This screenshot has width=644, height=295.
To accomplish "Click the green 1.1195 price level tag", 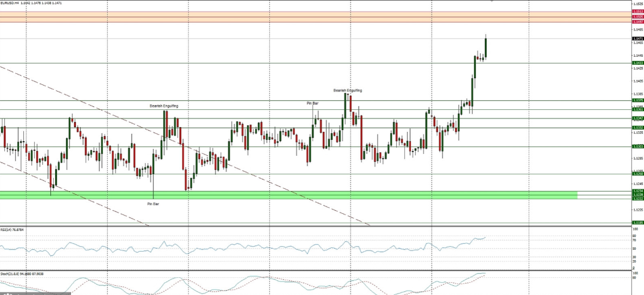I will [638, 223].
